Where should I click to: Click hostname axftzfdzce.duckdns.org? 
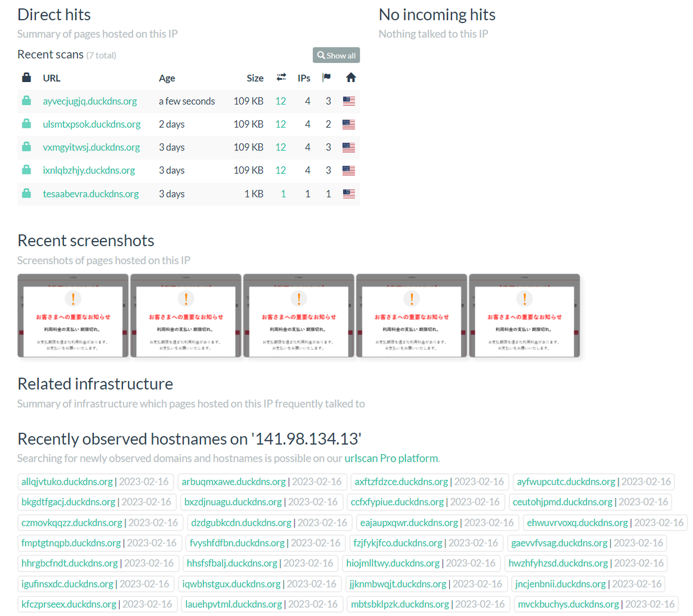pos(401,482)
